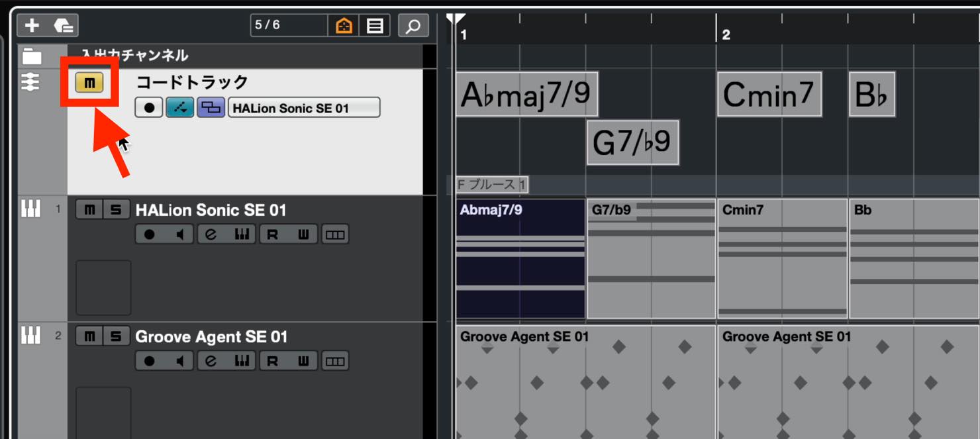Expand the input/output channels folder
Image resolution: width=980 pixels, height=439 pixels.
coord(31,56)
